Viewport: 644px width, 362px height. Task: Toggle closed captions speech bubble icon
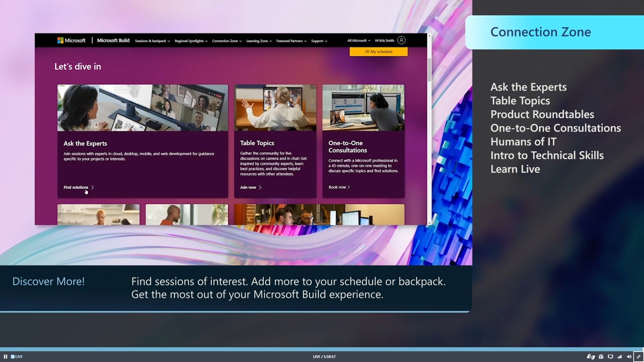[610, 356]
